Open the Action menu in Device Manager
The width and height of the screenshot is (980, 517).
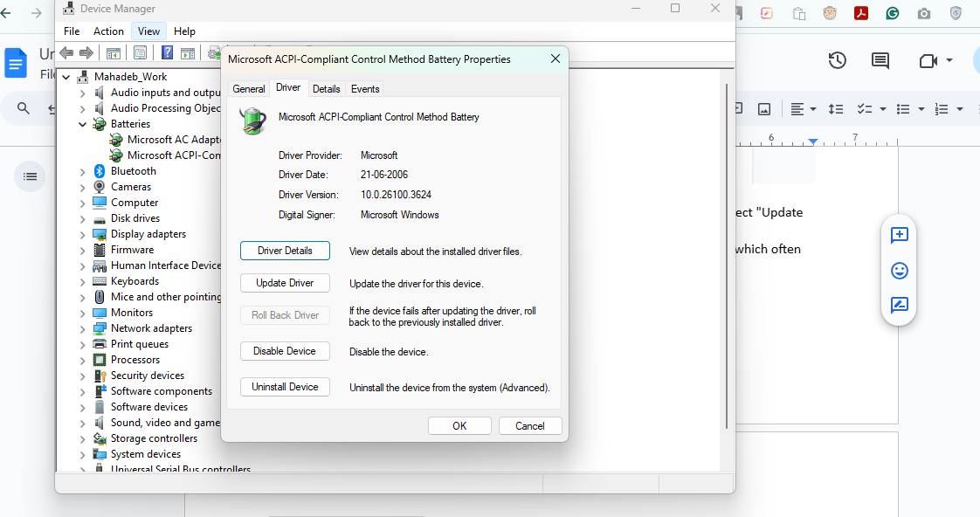click(x=108, y=31)
